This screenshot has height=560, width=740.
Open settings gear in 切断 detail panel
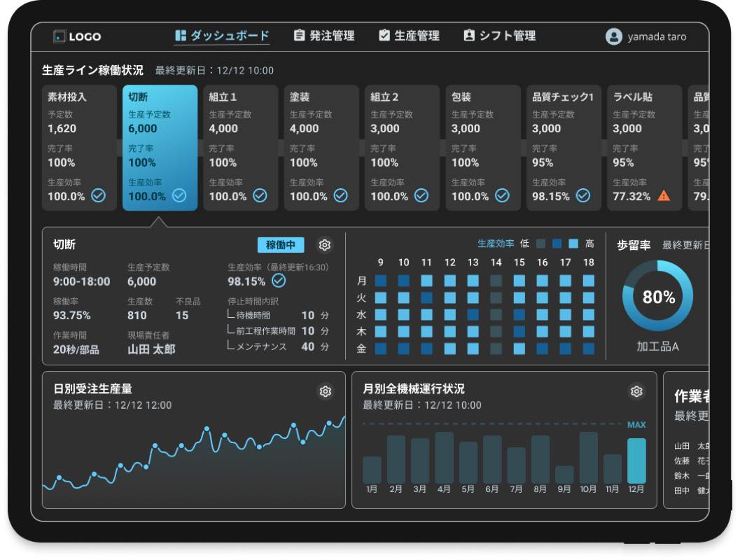[324, 245]
